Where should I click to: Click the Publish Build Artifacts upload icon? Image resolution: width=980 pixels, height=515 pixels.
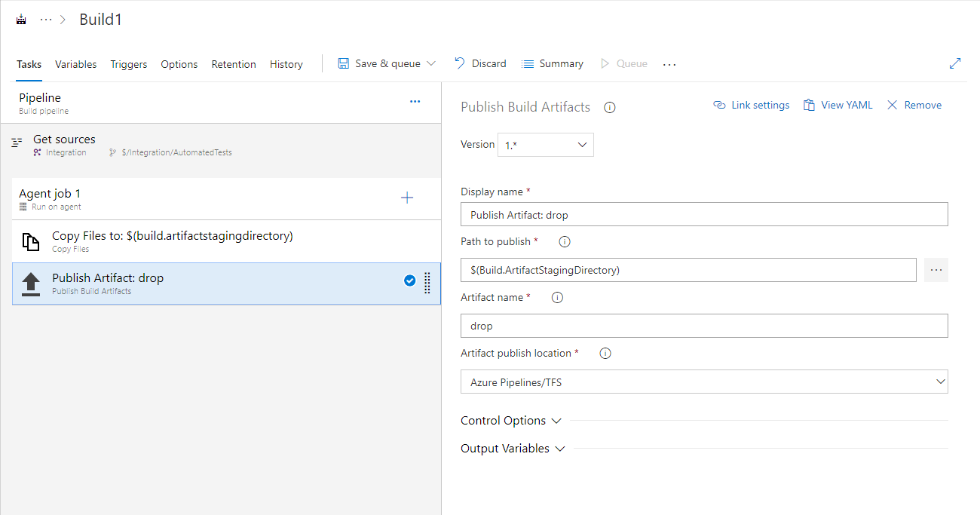[30, 283]
